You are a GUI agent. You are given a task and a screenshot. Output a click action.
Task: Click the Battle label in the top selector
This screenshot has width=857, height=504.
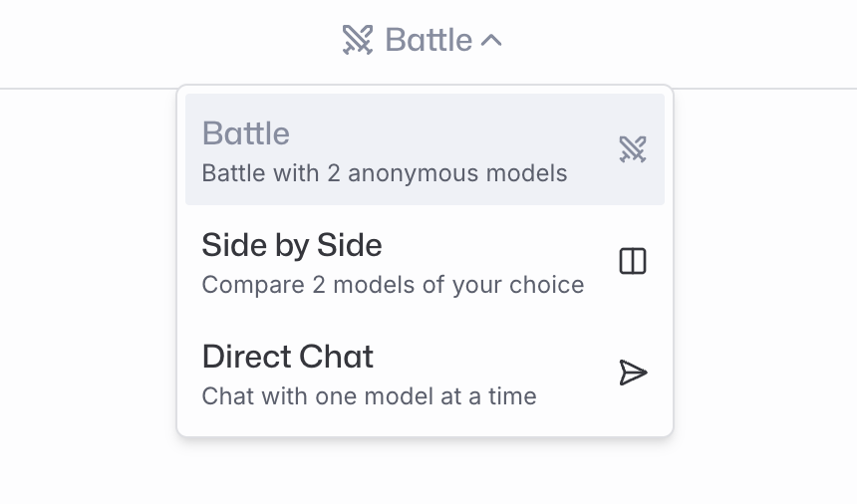click(428, 40)
